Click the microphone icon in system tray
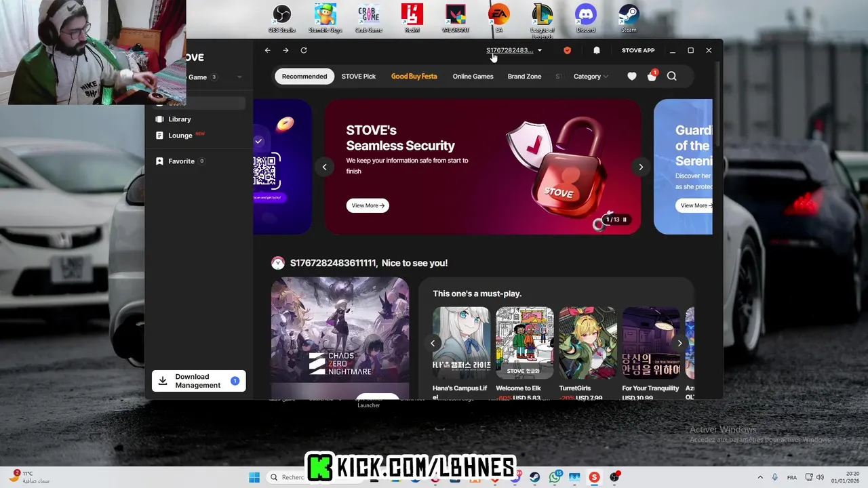 pos(776,477)
